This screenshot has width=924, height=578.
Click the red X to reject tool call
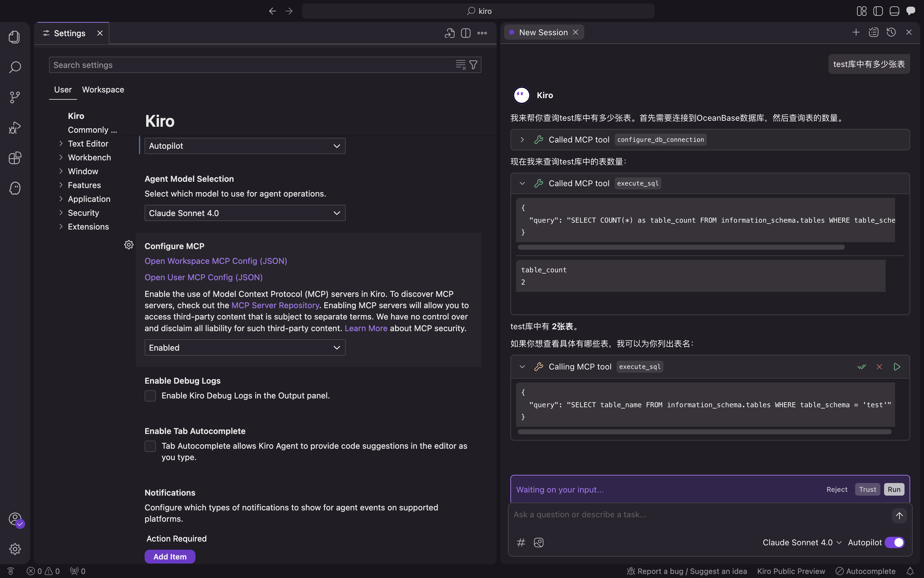(x=879, y=367)
